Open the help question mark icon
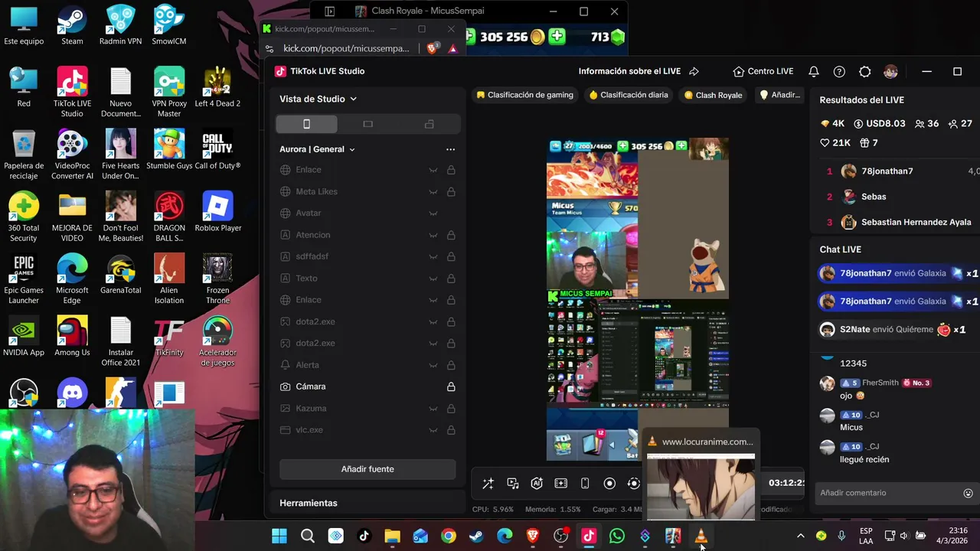 (x=839, y=71)
